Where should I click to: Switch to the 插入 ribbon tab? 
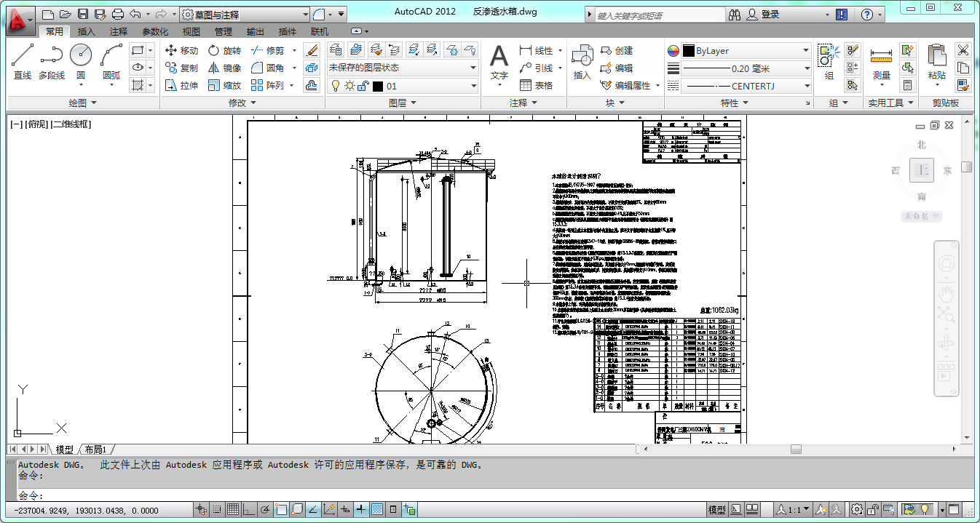click(x=87, y=31)
